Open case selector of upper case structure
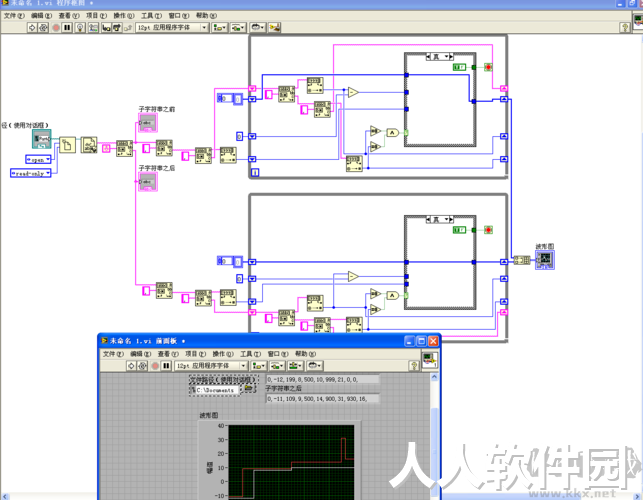The height and width of the screenshot is (500, 643). [x=440, y=57]
